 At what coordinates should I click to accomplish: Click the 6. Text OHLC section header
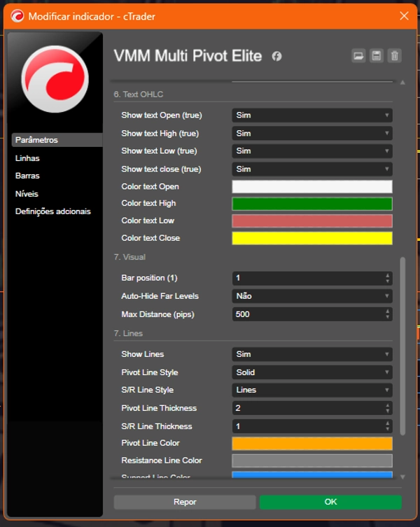click(x=138, y=94)
